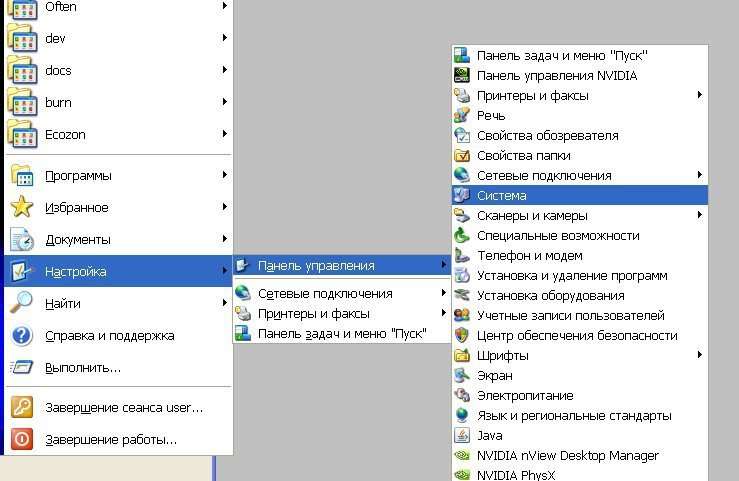Screen dimensions: 739x481
Task: Click the dev folder icon
Action: (22, 39)
